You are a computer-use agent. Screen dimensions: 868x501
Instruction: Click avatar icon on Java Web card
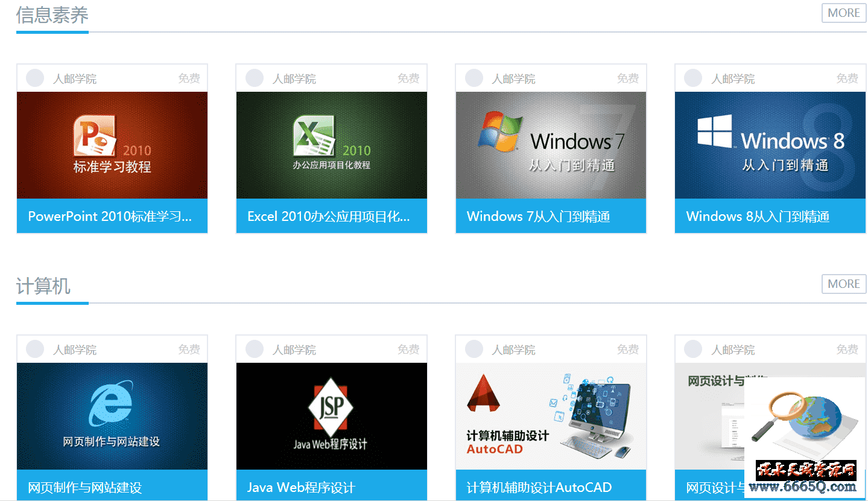click(255, 349)
